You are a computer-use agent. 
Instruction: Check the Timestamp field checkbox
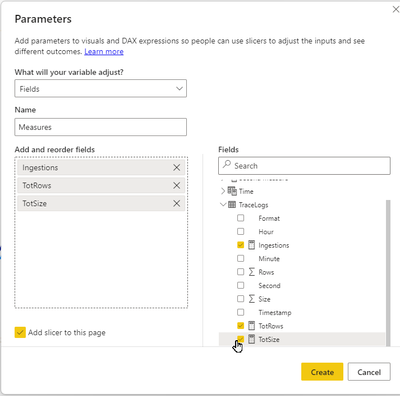(240, 312)
